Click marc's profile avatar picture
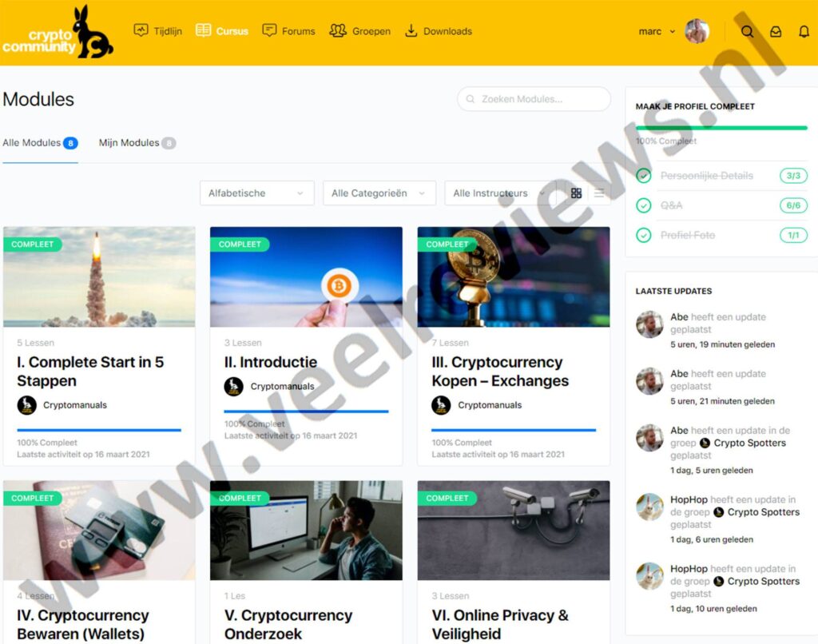This screenshot has height=644, width=818. tap(697, 32)
